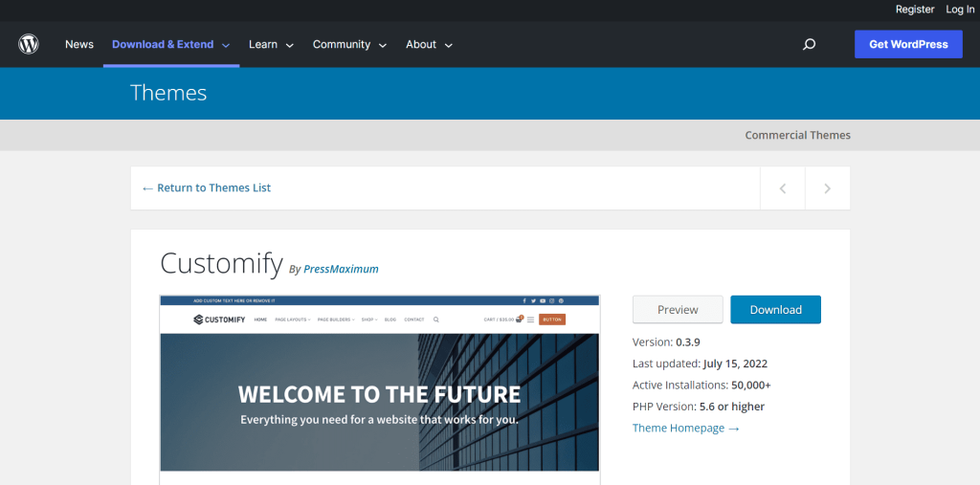This screenshot has width=980, height=485.
Task: Click the Get WordPress button
Action: click(908, 44)
